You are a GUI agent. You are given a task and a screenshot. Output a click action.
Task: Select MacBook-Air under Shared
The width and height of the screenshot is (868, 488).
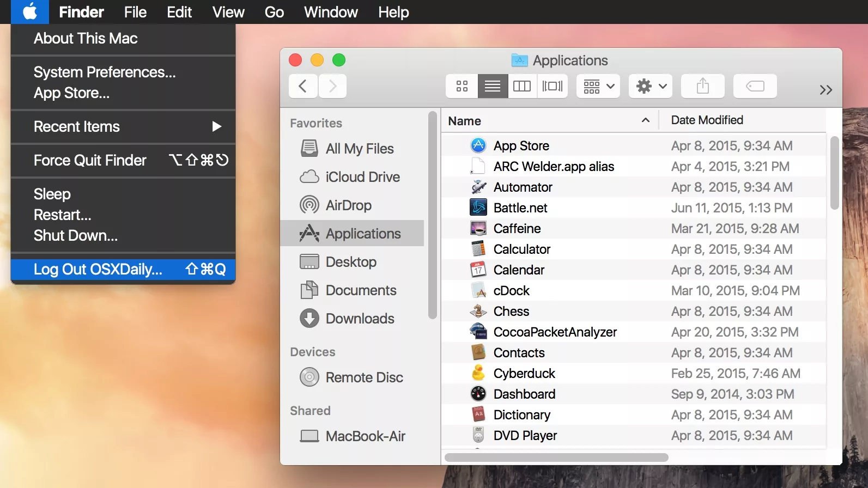(352, 436)
